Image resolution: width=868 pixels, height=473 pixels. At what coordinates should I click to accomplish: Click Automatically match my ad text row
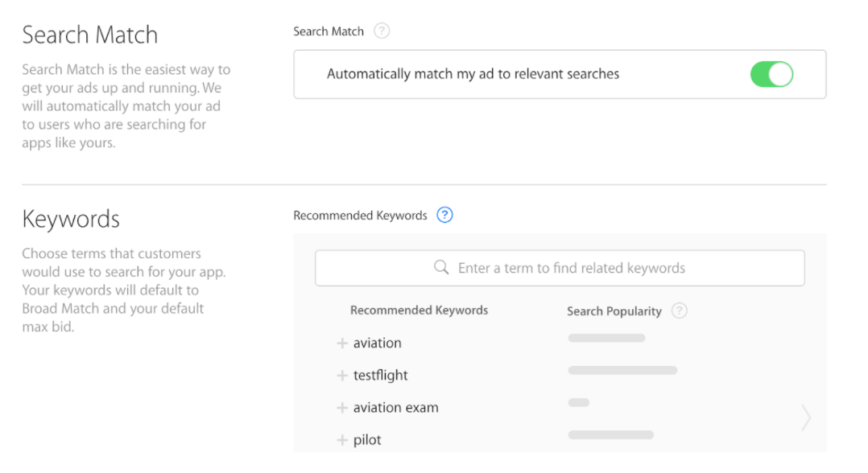(x=560, y=74)
